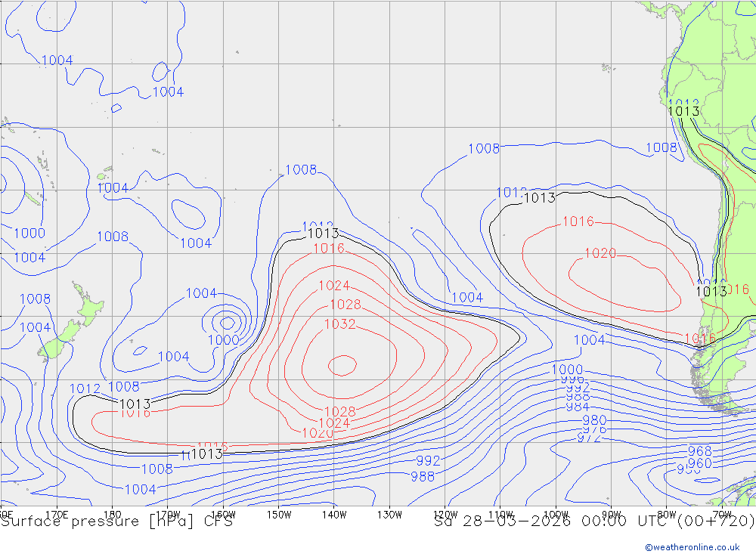This screenshot has width=756, height=554.
Task: Click the 170E longitude axis label
Action: (x=57, y=515)
